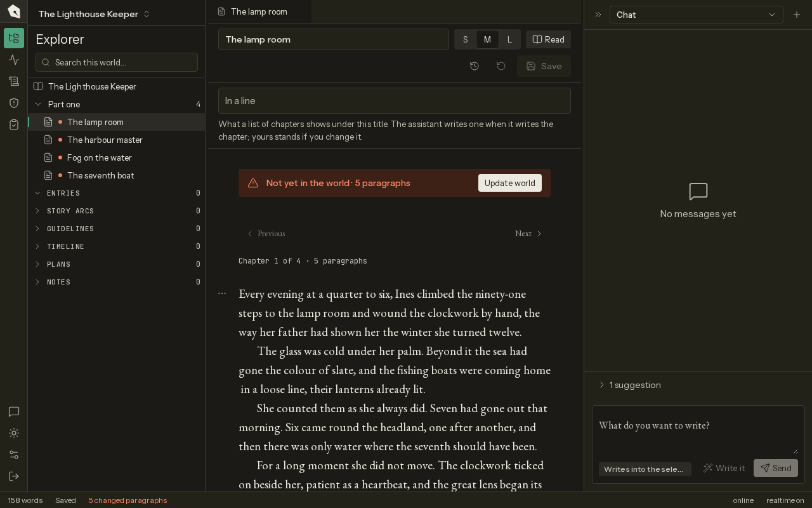This screenshot has height=508, width=812.
Task: Expand the 1 suggestion disclosure
Action: pos(630,385)
